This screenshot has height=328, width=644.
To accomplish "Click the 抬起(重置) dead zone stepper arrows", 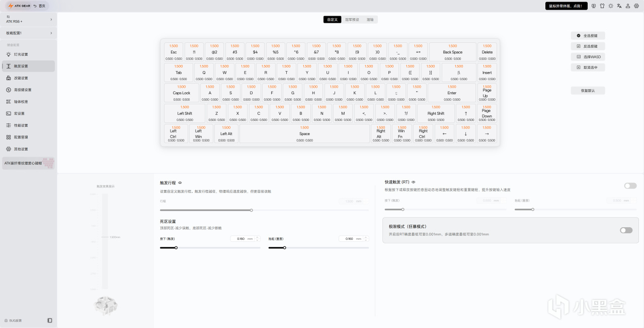I will click(366, 239).
